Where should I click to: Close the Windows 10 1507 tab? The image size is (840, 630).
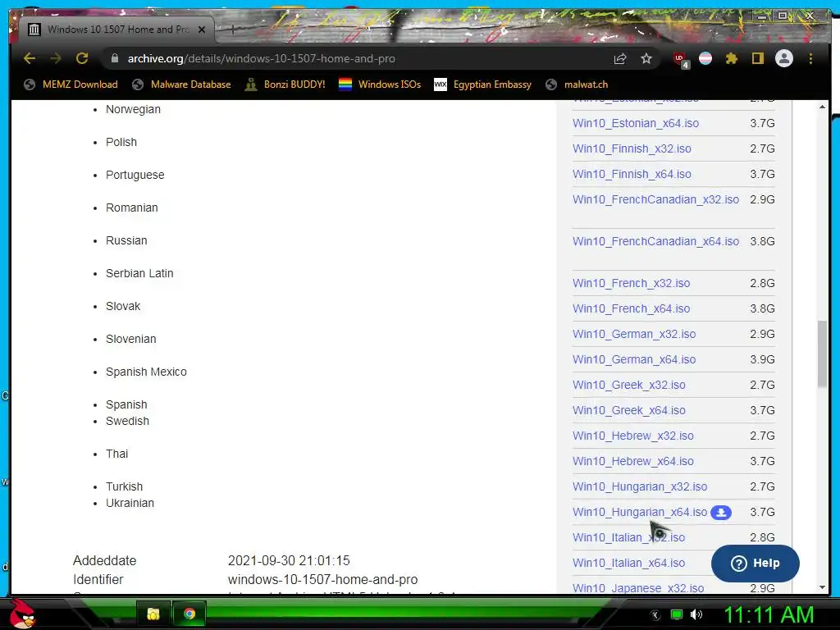pyautogui.click(x=202, y=30)
